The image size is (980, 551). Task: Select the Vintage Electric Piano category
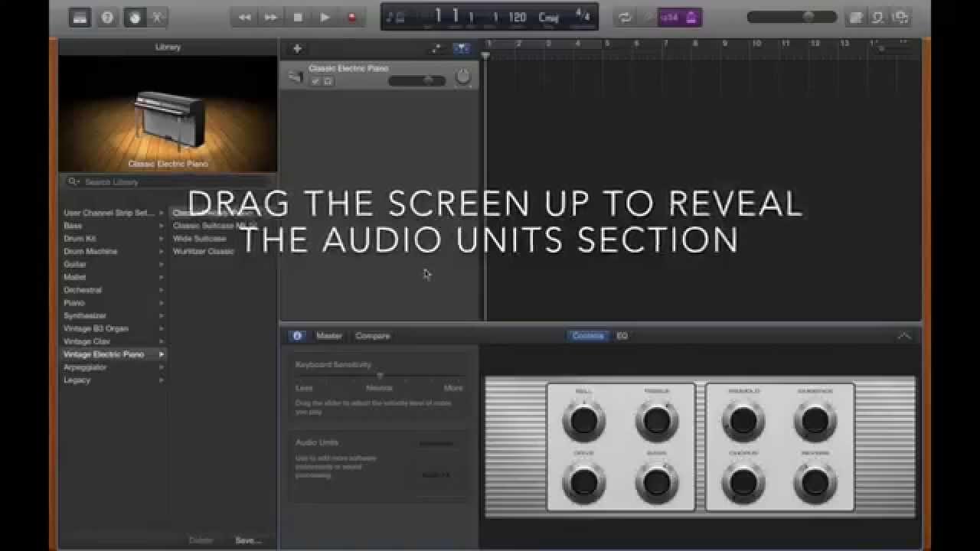point(113,354)
